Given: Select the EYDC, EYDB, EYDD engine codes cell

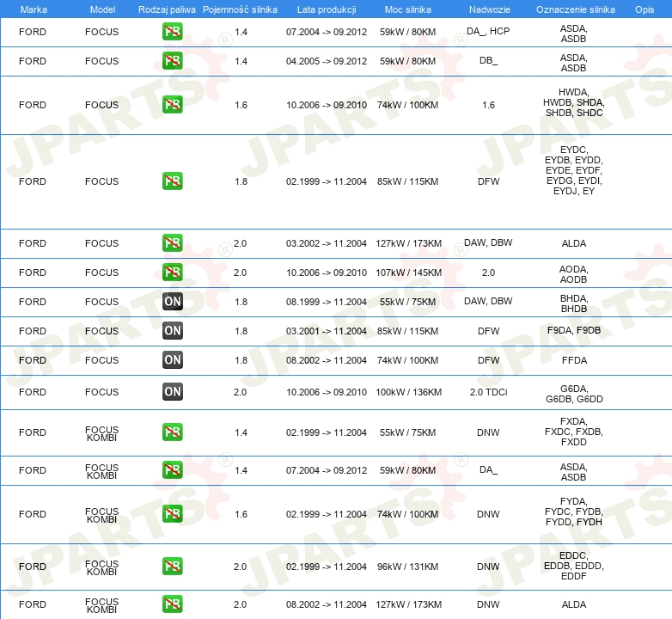Looking at the screenshot, I should (574, 170).
